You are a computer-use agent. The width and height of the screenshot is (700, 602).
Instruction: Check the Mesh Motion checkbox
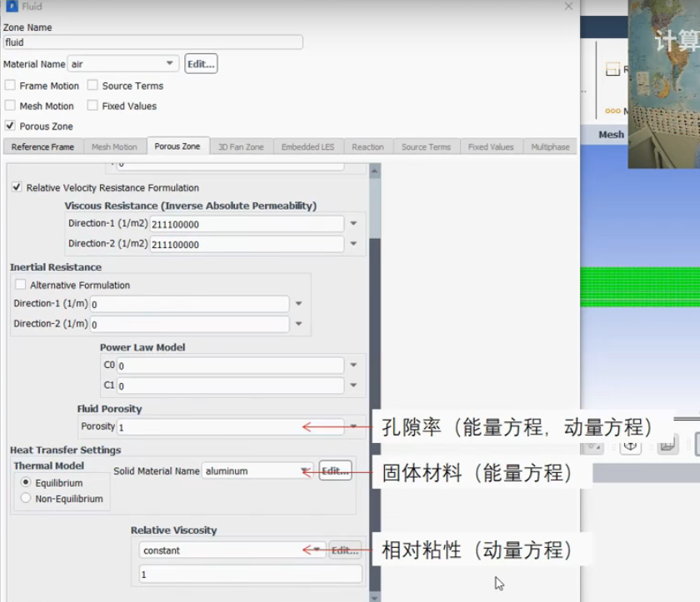pos(9,106)
